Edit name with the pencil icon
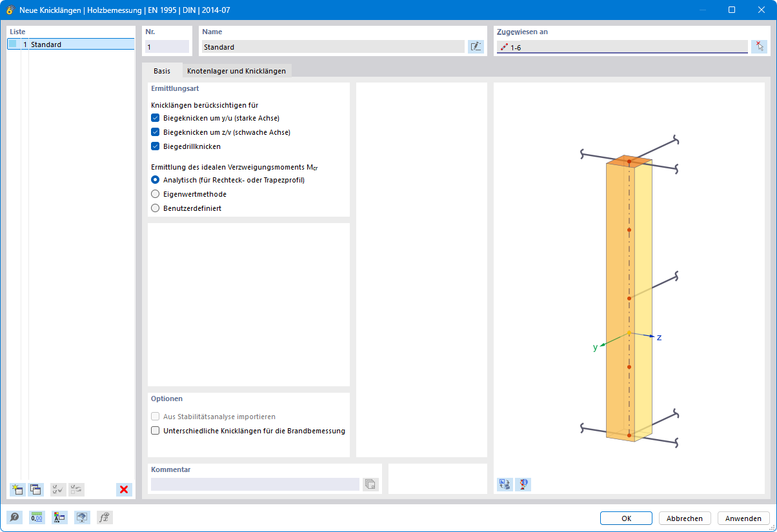777x532 pixels. click(476, 46)
